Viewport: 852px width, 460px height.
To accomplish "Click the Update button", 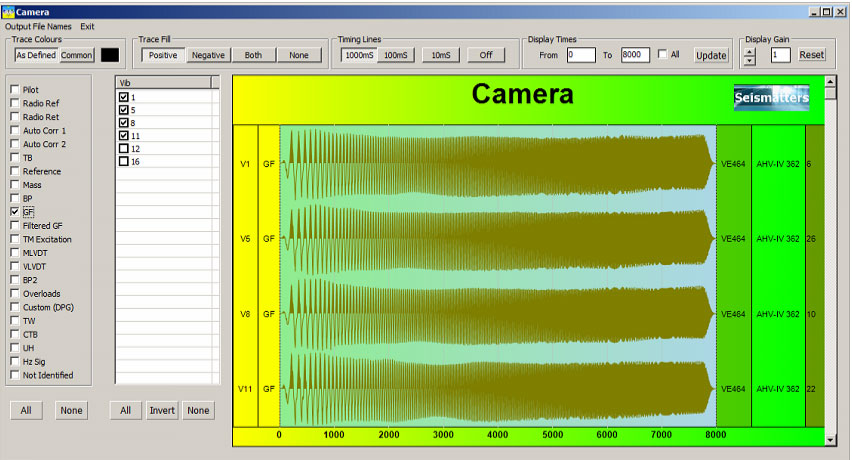I will tap(711, 55).
